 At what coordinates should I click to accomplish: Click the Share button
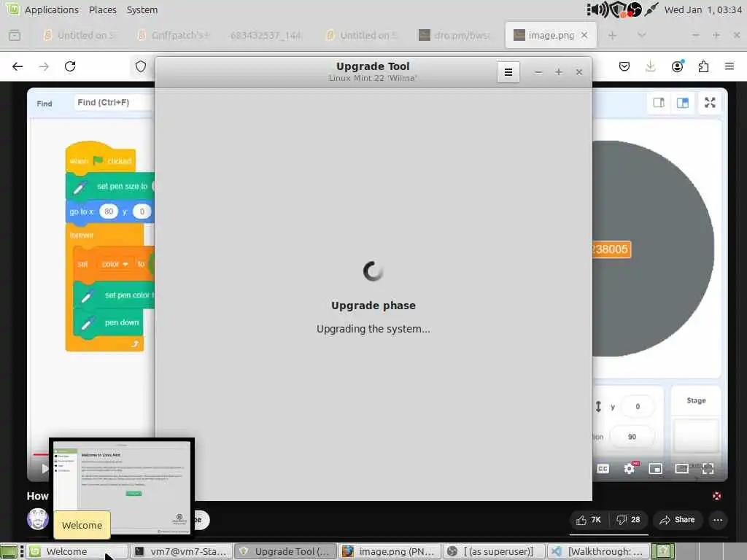tap(677, 520)
